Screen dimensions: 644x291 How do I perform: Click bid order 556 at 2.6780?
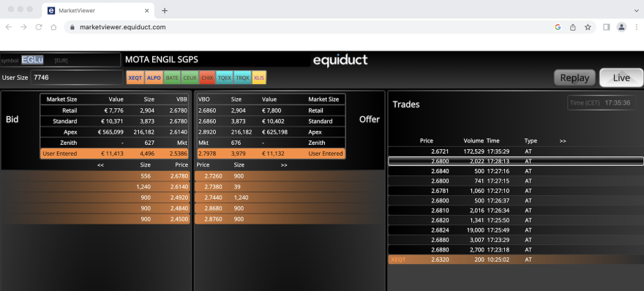[x=96, y=176]
